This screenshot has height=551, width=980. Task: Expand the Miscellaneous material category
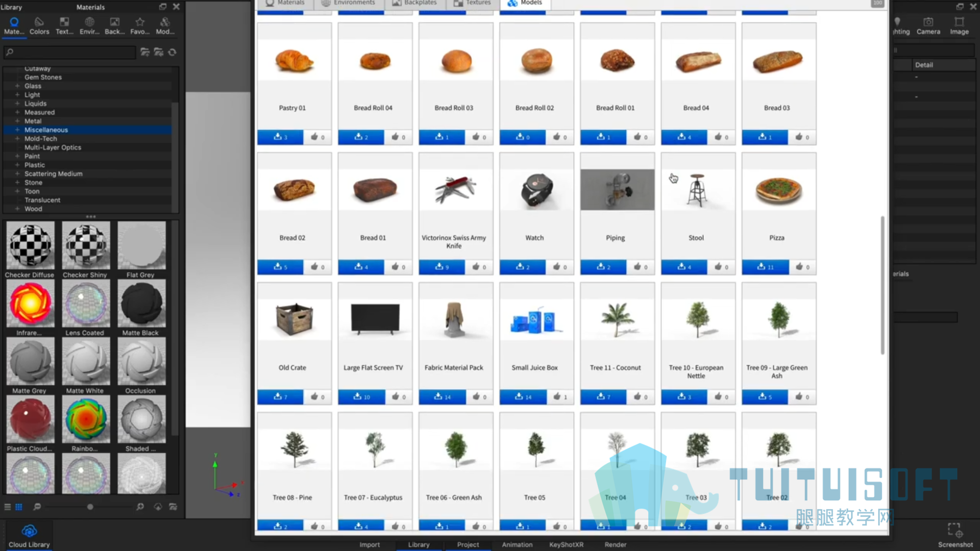tap(17, 130)
